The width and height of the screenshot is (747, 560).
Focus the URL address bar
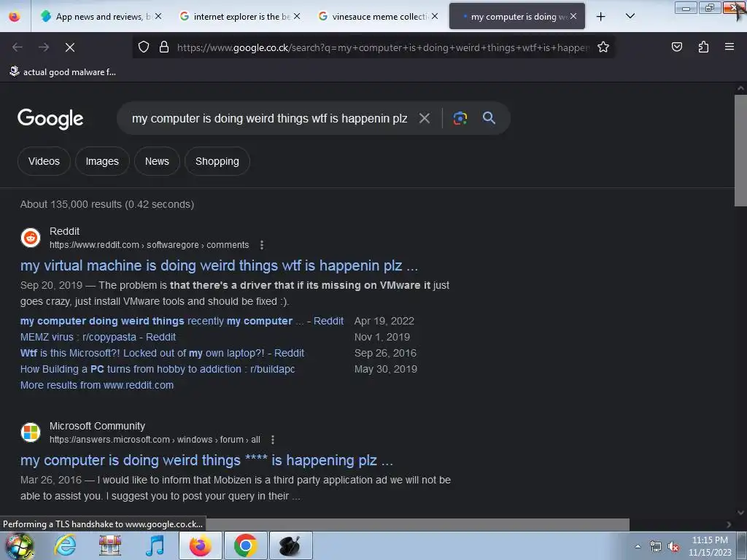coord(384,47)
